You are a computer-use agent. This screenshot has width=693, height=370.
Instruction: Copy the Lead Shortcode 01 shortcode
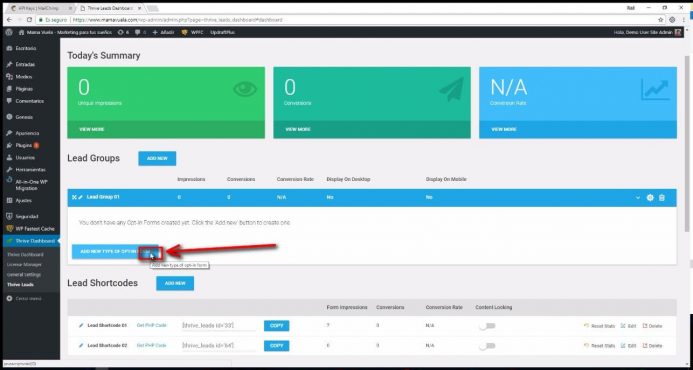coord(277,326)
